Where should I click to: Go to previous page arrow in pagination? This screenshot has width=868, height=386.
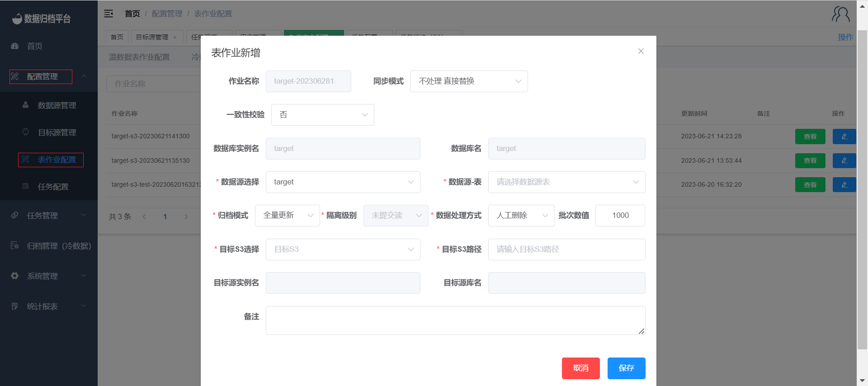(144, 217)
